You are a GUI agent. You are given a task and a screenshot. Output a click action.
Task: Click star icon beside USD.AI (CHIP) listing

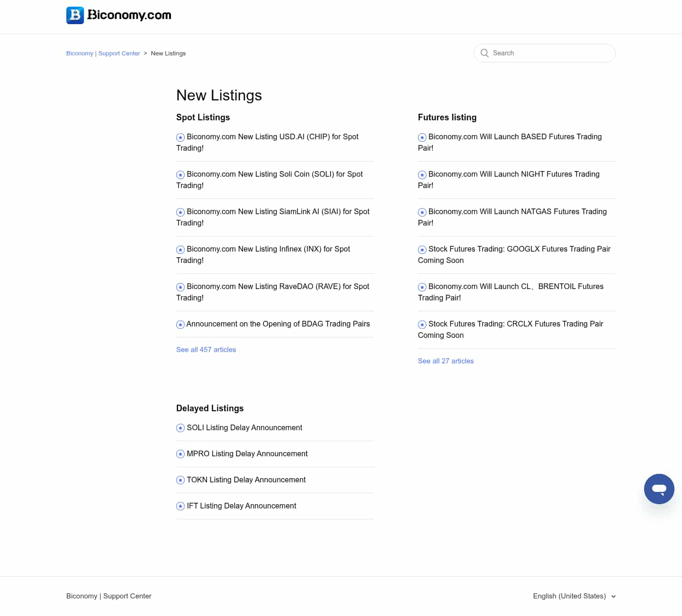point(180,137)
